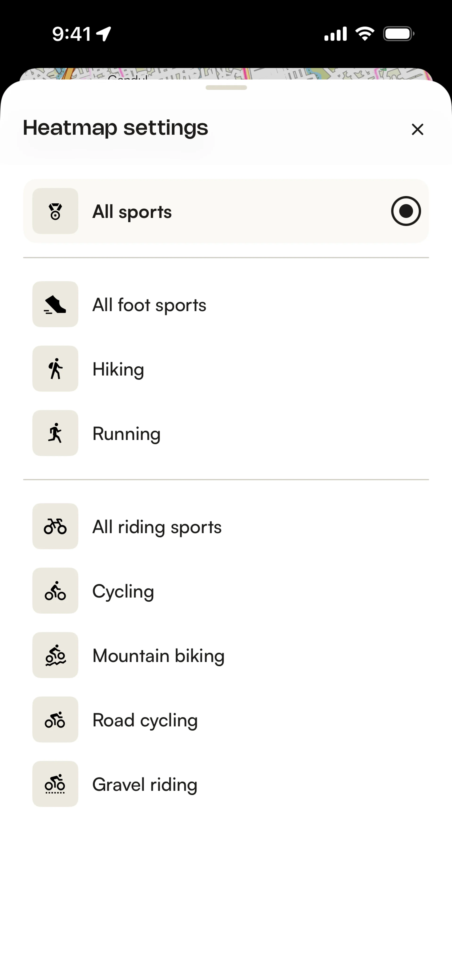Viewport: 452px width, 980px height.
Task: Close the Heatmap settings sheet
Action: point(417,129)
